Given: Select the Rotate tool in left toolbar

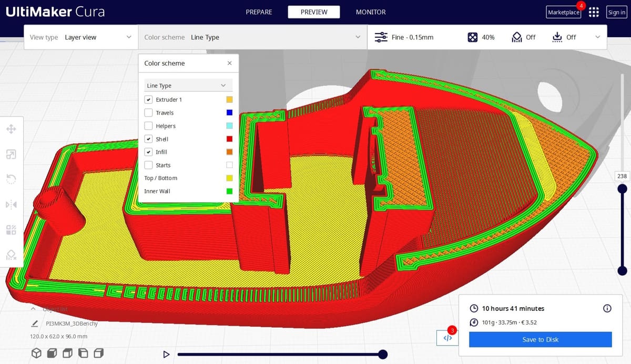Looking at the screenshot, I should pos(11,179).
